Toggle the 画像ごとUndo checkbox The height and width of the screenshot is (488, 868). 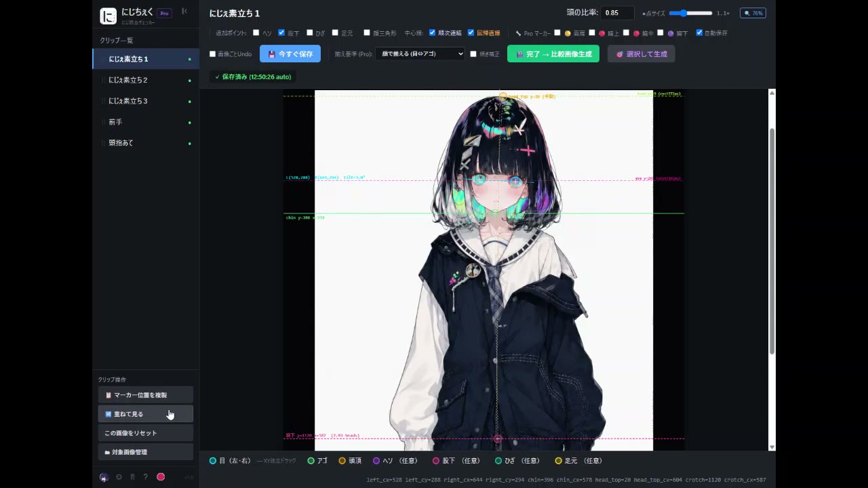(x=212, y=54)
